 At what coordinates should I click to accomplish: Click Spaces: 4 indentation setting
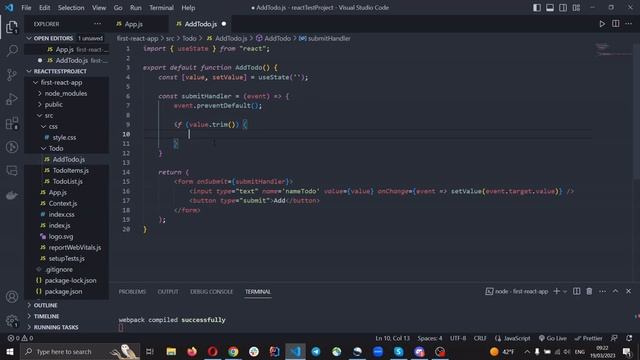[x=430, y=338]
